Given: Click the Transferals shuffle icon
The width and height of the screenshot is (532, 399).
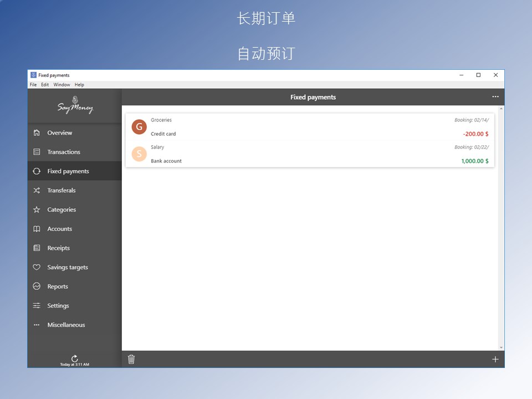Looking at the screenshot, I should click(37, 190).
